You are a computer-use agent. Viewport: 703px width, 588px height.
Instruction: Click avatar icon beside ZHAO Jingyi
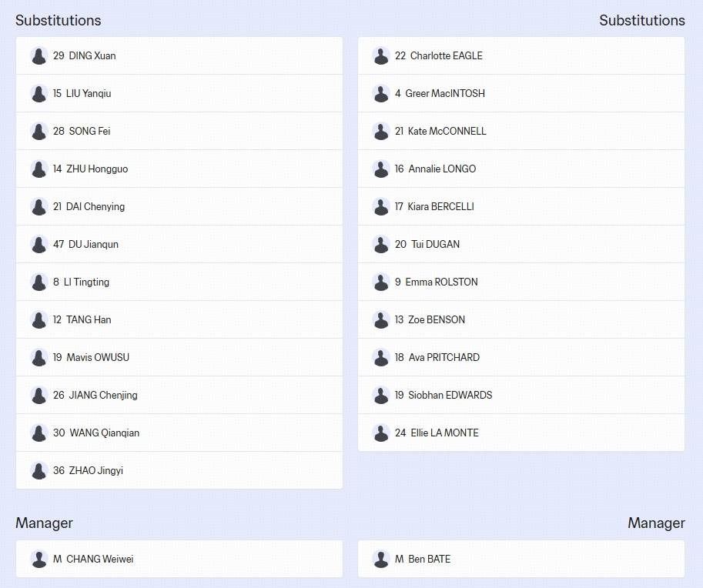39,471
